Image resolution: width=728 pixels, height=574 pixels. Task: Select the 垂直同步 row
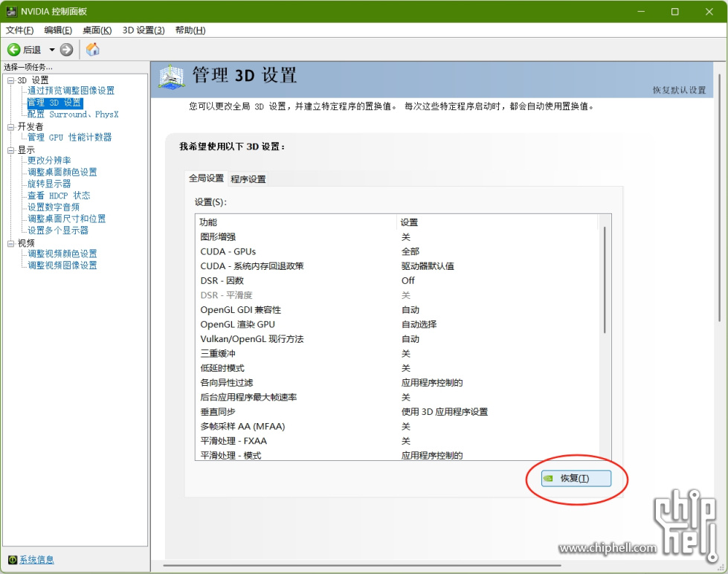[x=397, y=412]
